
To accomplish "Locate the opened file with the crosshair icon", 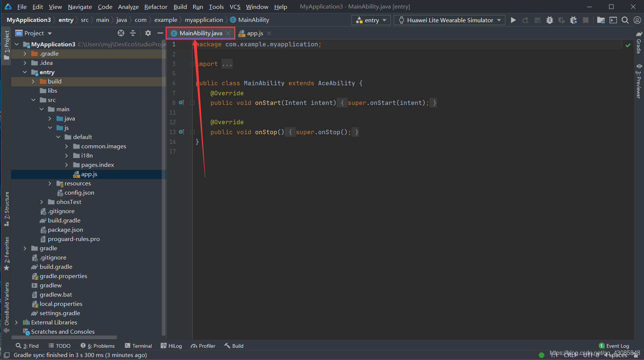I will coord(121,33).
